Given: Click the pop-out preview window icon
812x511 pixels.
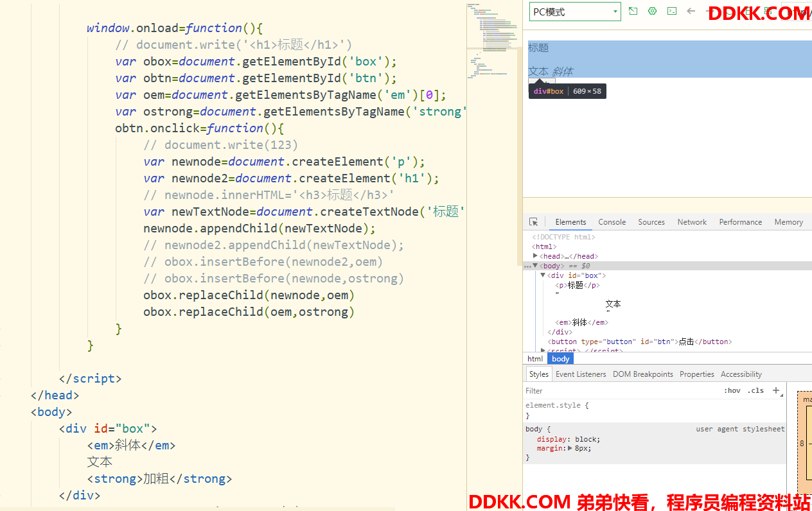Looking at the screenshot, I should (633, 11).
